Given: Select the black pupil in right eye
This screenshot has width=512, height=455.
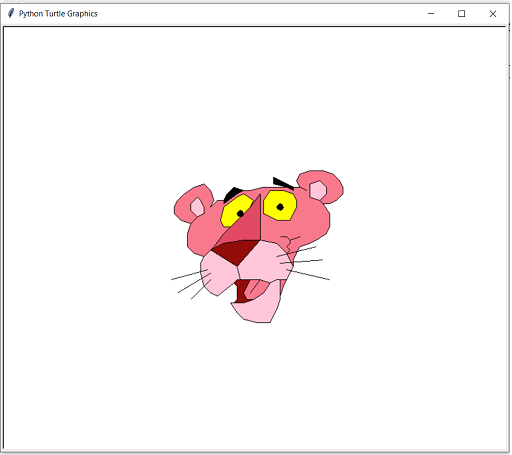Looking at the screenshot, I should coord(281,207).
